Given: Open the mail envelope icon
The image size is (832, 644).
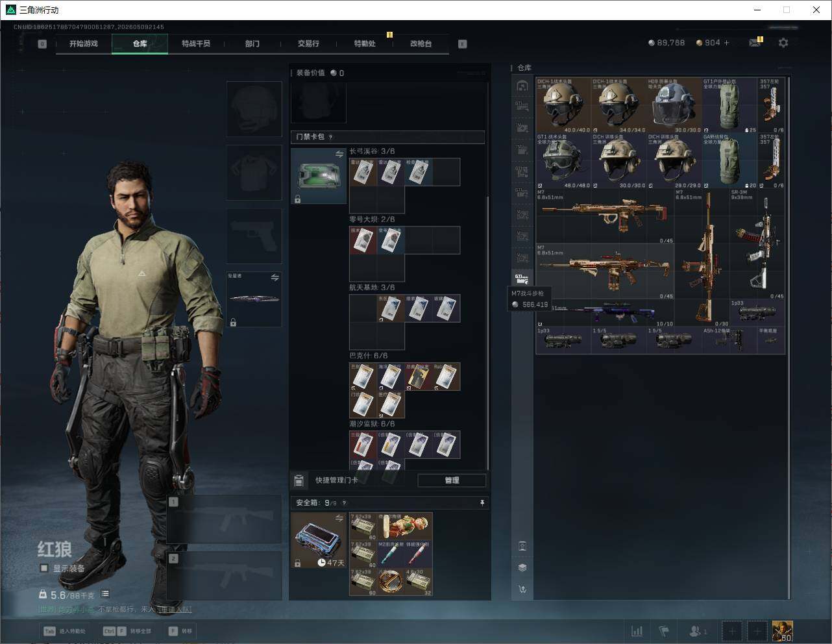Looking at the screenshot, I should click(x=754, y=43).
